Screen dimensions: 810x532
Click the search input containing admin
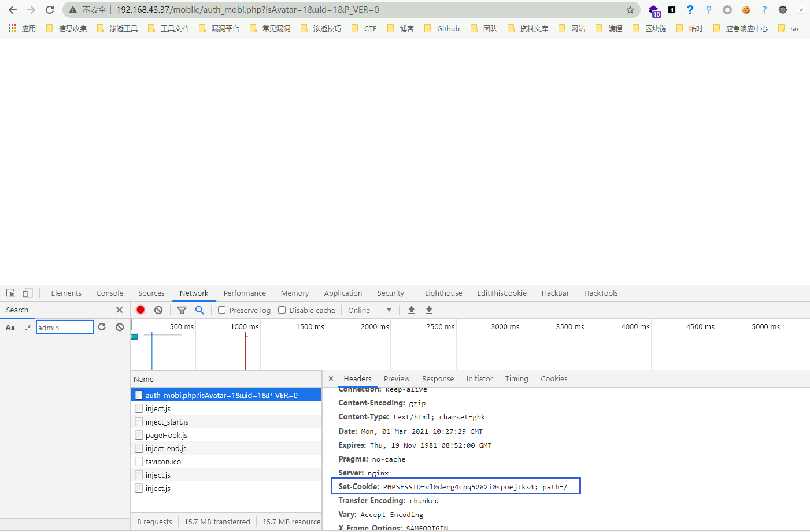[x=65, y=328]
